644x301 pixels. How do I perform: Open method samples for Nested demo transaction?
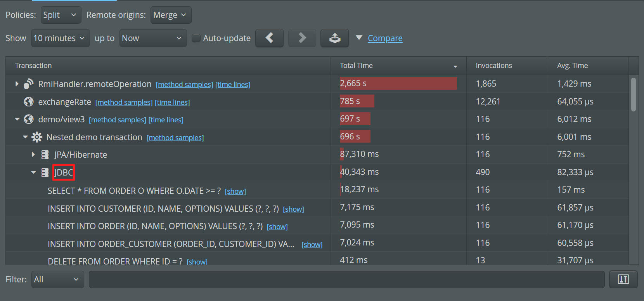pos(175,137)
